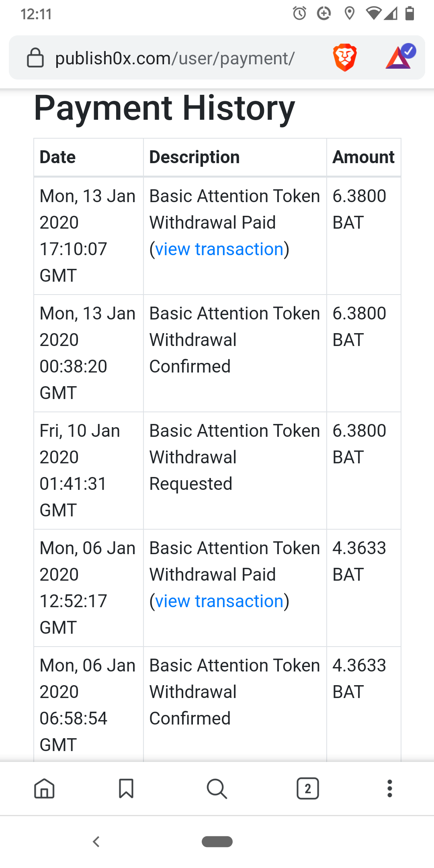This screenshot has height=868, width=434.
Task: Tap the publish0x.com address bar
Action: (x=175, y=58)
